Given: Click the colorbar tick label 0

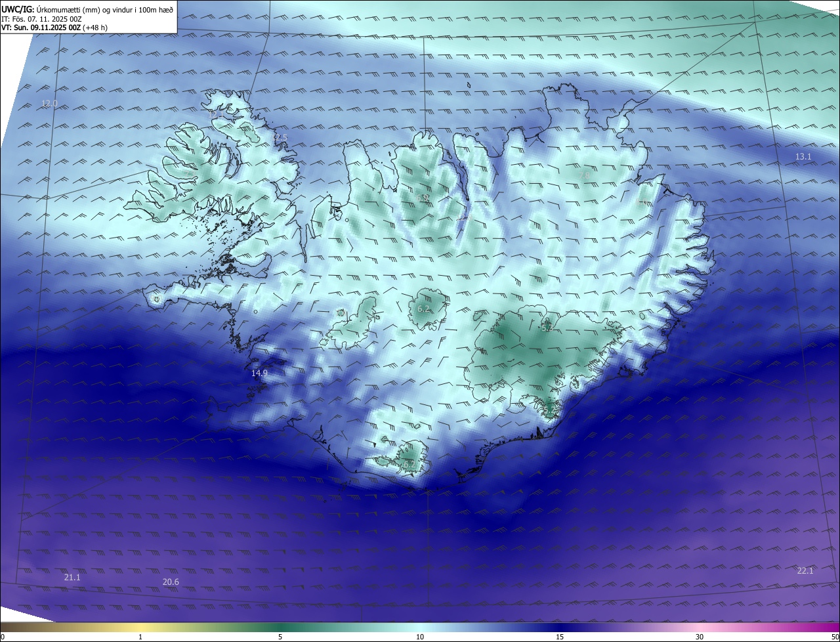Looking at the screenshot, I should click(3, 637).
